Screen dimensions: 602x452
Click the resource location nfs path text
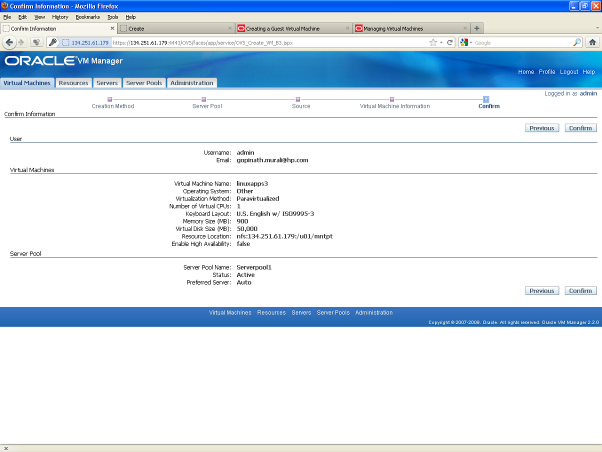click(284, 236)
